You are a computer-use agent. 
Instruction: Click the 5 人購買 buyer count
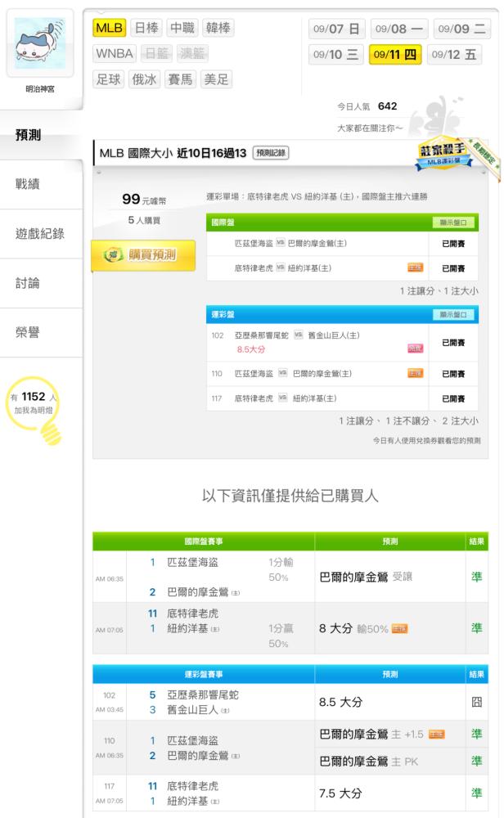click(x=144, y=220)
